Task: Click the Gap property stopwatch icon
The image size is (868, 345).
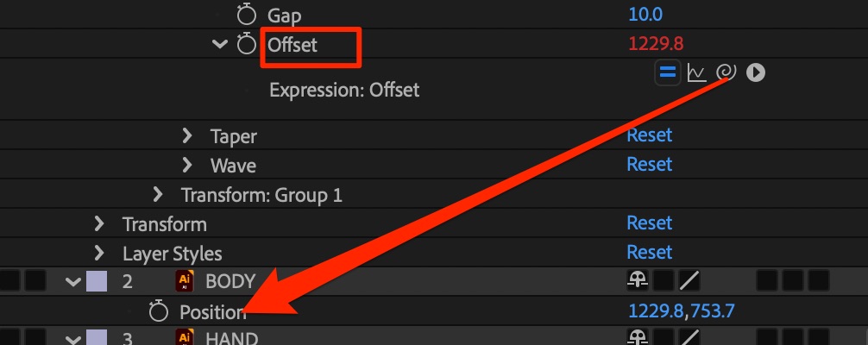Action: (248, 15)
